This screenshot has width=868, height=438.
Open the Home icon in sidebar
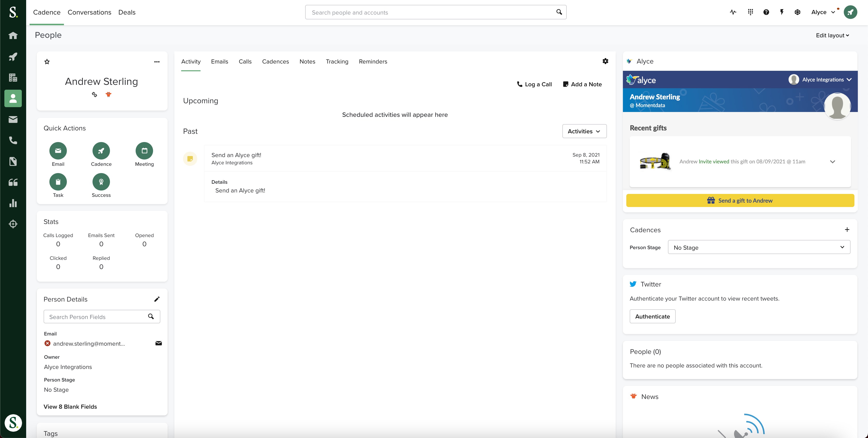click(13, 36)
